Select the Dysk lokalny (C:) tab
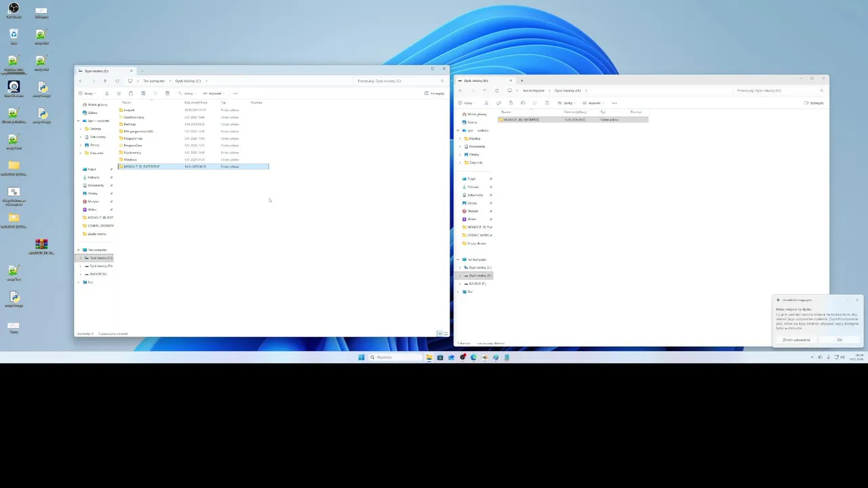The image size is (868, 488). click(106, 70)
